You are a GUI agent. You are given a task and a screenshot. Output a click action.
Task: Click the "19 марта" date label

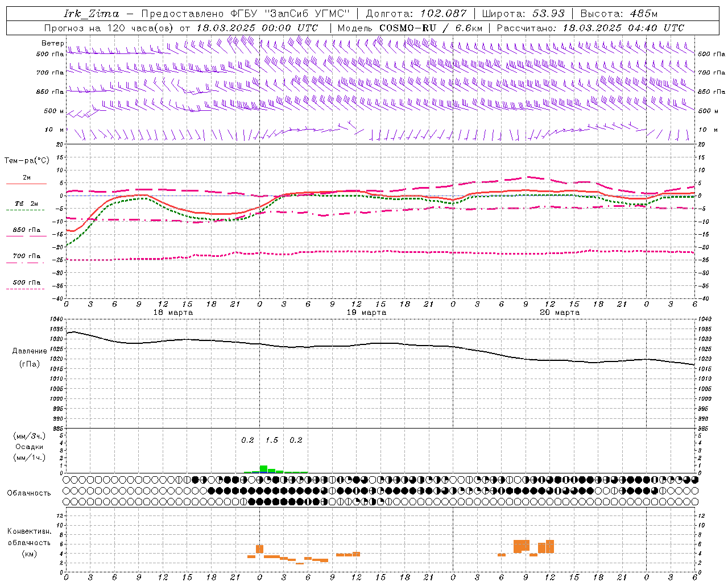coord(366,313)
